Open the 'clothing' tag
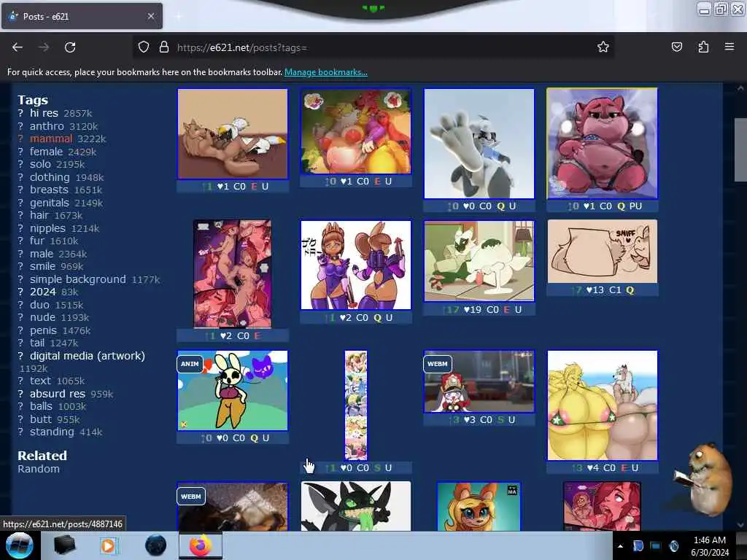747x560 pixels. (x=50, y=177)
